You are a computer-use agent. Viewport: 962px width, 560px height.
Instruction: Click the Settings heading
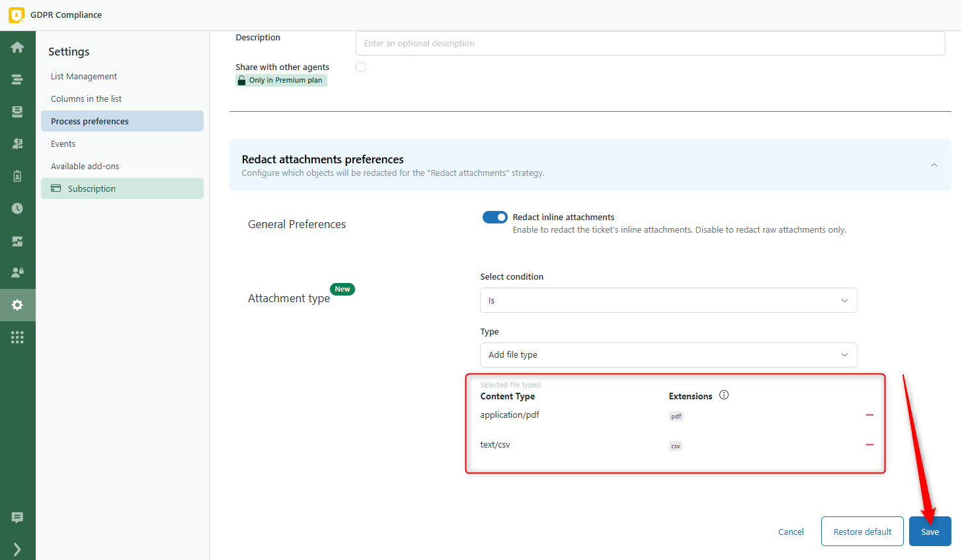point(69,52)
